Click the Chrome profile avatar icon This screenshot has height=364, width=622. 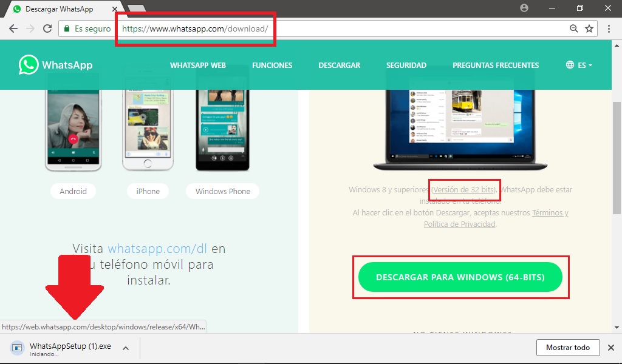click(x=524, y=8)
